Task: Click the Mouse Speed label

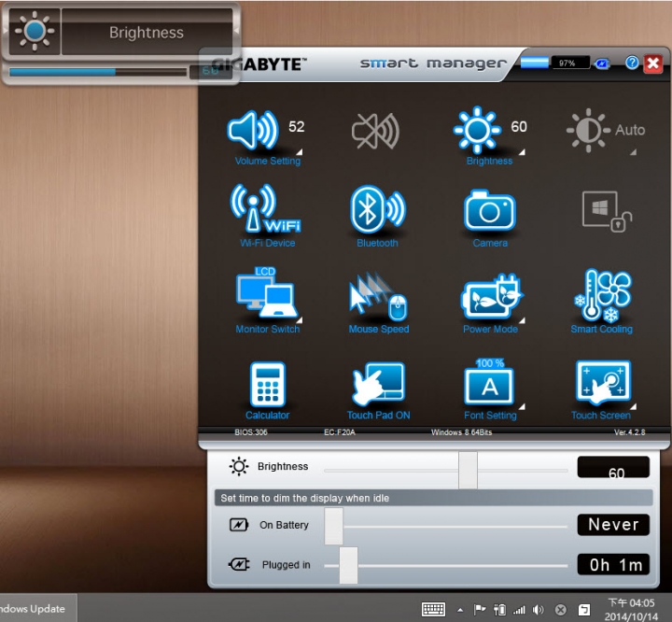Action: [x=379, y=329]
